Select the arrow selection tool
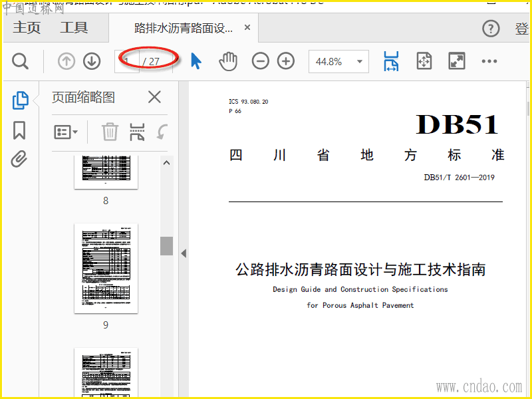 pos(196,62)
